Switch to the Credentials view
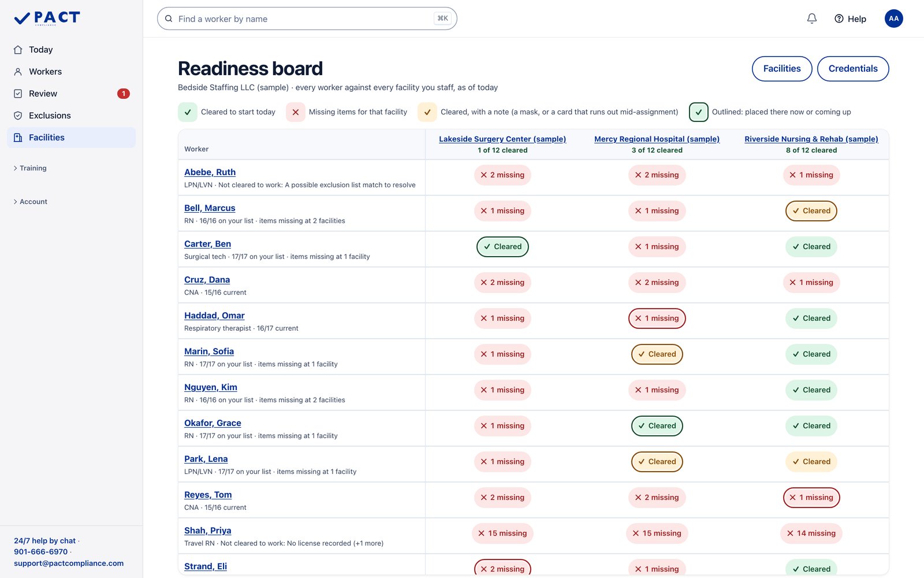Viewport: 924px width, 578px height. pos(853,69)
